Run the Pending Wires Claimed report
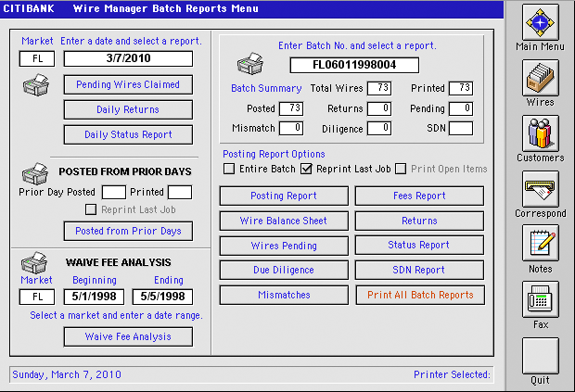This screenshot has height=392, width=575. (128, 84)
